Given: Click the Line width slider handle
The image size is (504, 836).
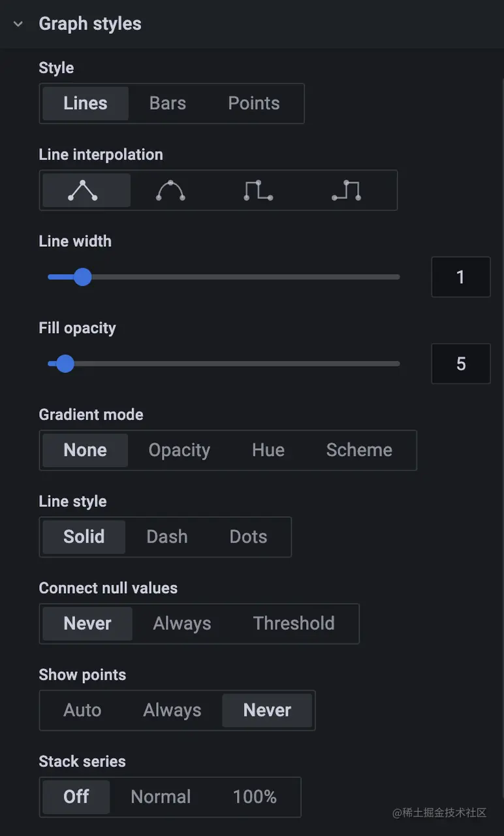Looking at the screenshot, I should point(82,277).
